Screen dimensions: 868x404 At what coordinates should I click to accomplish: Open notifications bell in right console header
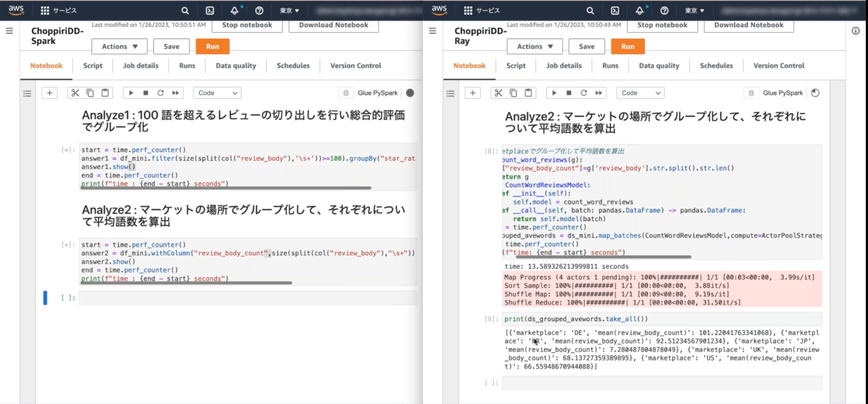click(639, 10)
